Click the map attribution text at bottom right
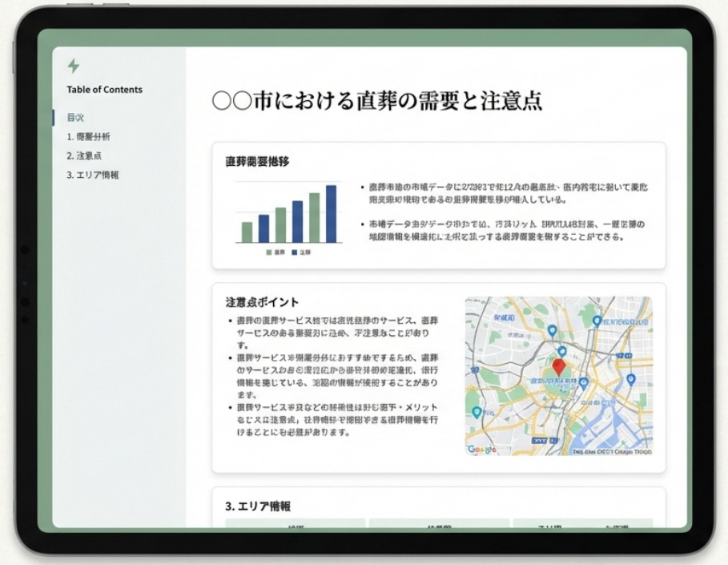 coord(610,452)
